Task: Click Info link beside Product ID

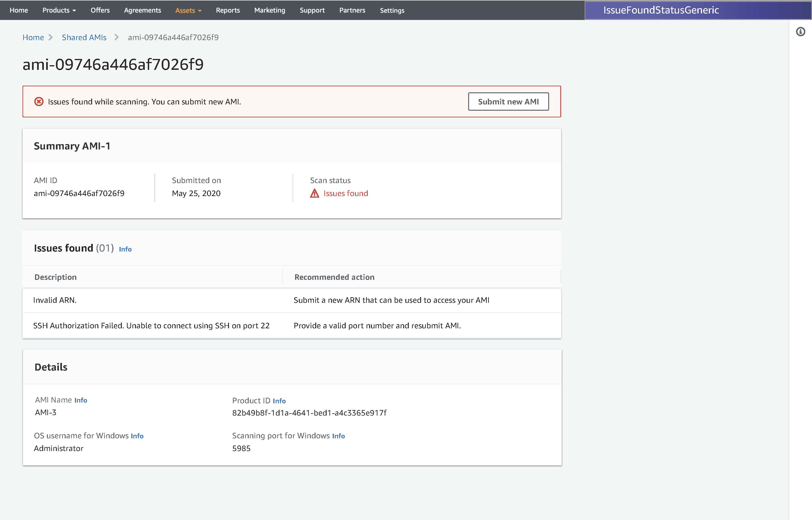Action: tap(279, 401)
